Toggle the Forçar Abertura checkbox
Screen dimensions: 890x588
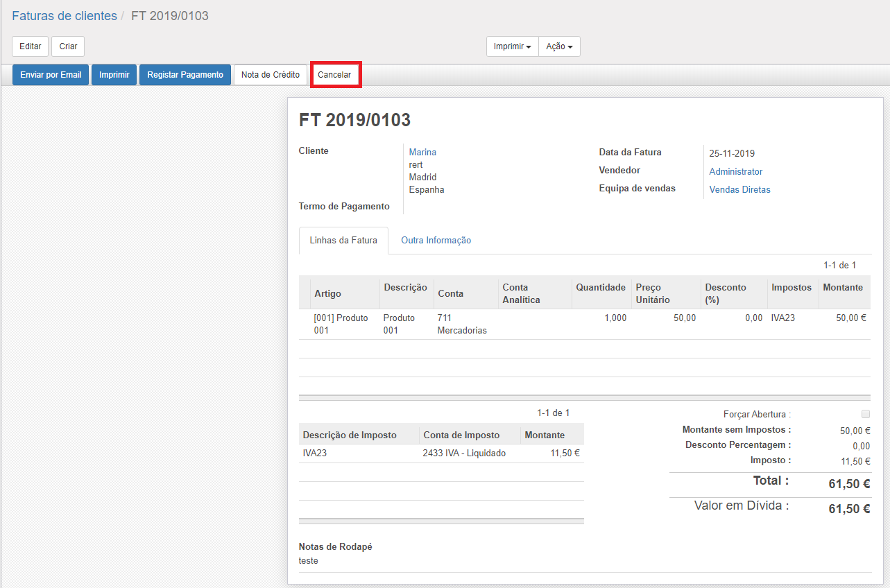point(865,414)
